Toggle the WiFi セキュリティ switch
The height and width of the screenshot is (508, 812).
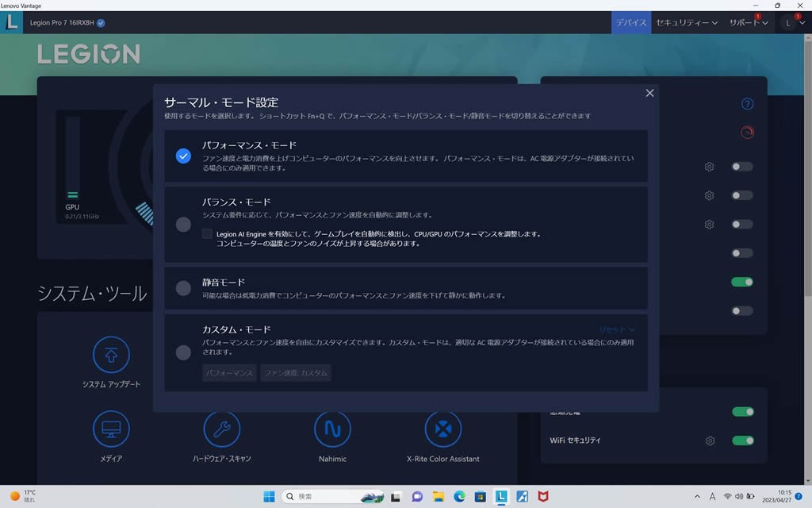(x=742, y=441)
